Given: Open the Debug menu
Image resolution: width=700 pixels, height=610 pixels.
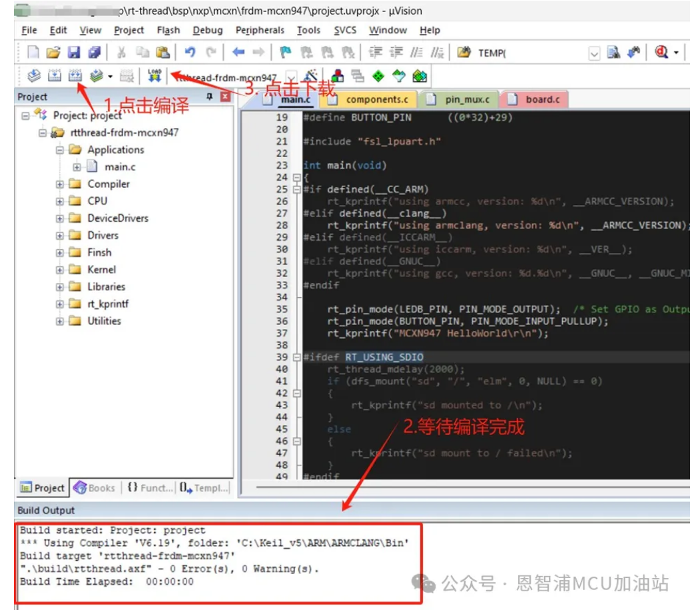Looking at the screenshot, I should 208,31.
